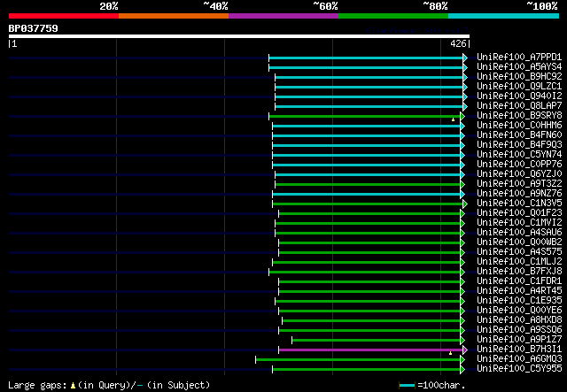Screen dimensions: 567x392
Task: Select label UniRef100_A9P1Z7
Action: 519,340
